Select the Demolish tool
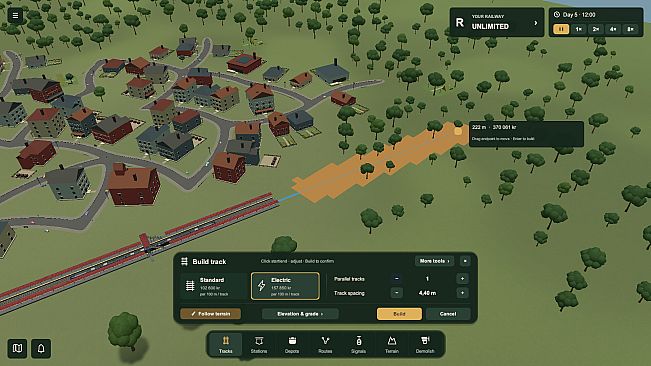This screenshot has width=651, height=366. coord(425,344)
